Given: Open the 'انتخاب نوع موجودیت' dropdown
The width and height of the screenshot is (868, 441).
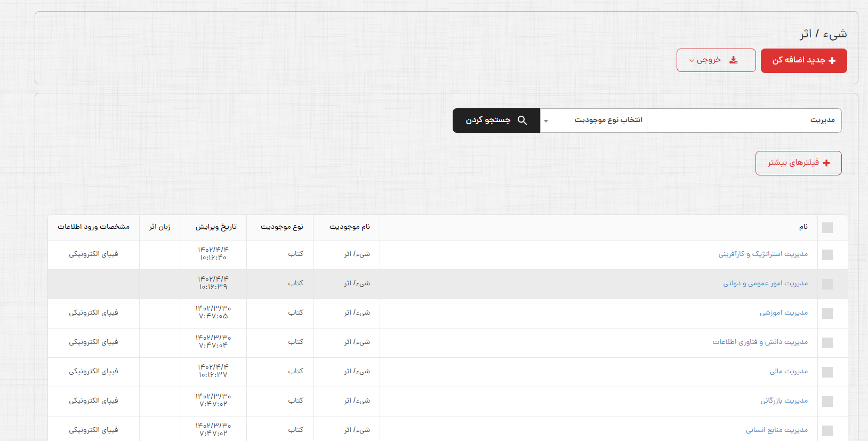Looking at the screenshot, I should [593, 121].
